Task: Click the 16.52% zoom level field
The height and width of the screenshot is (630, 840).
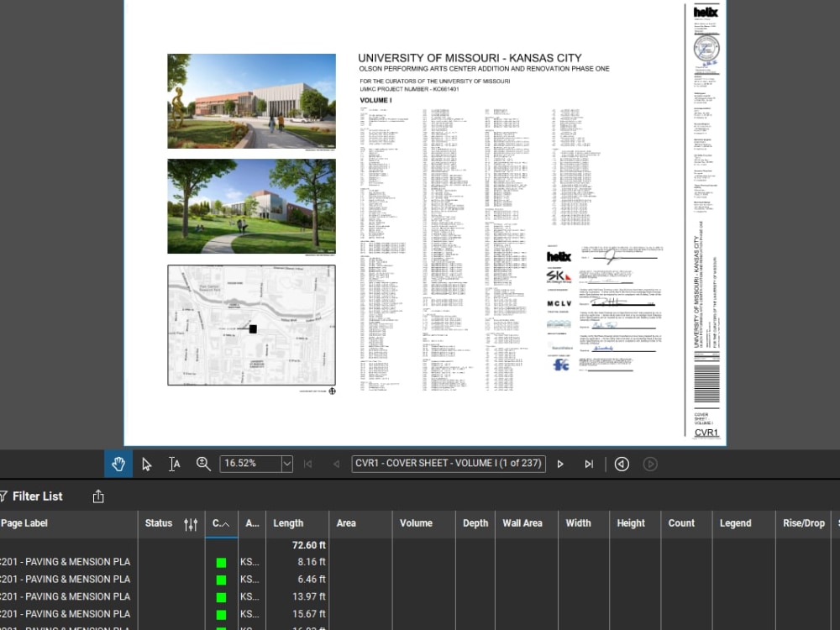Action: (250, 464)
